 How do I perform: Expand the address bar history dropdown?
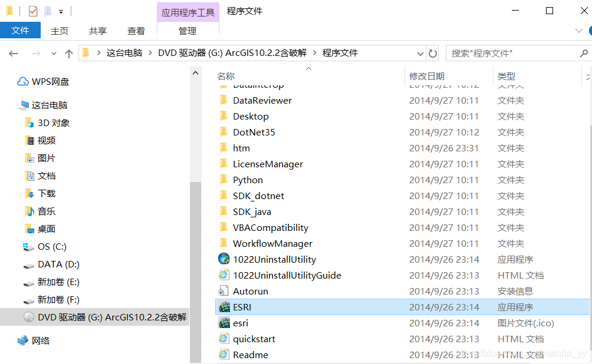(x=420, y=54)
